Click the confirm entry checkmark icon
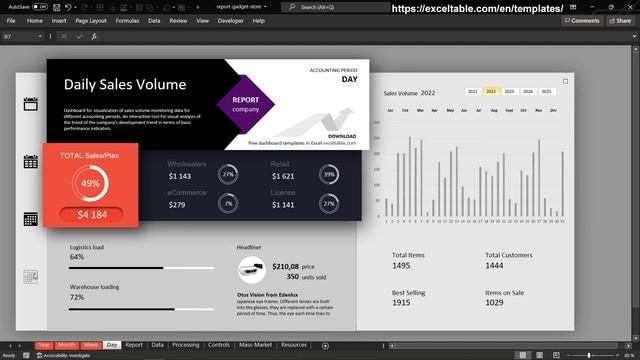640x360 pixels. pos(79,36)
